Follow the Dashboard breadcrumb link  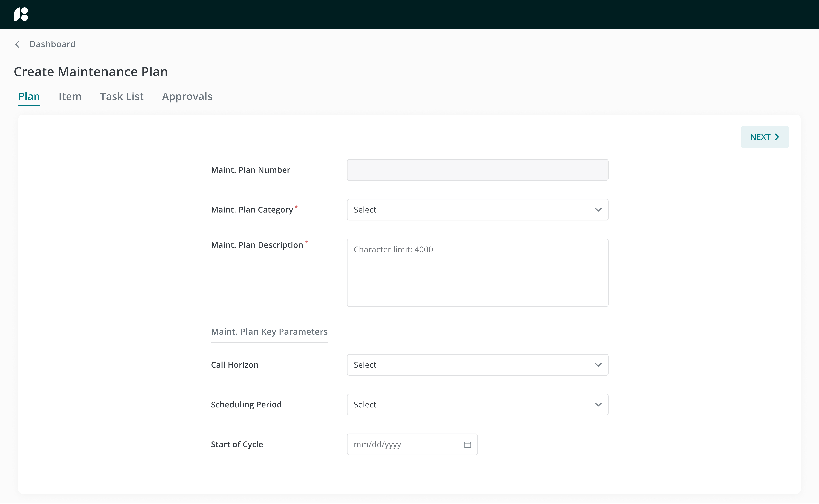pos(52,44)
